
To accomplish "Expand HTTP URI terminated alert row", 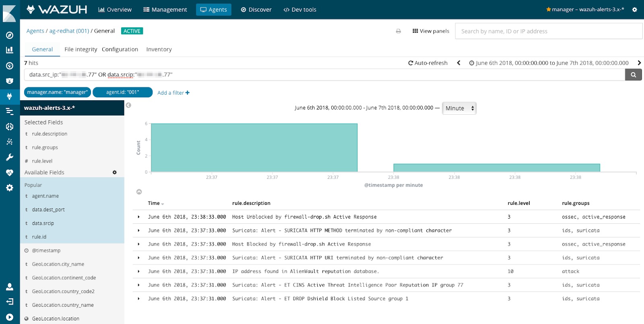I will click(x=138, y=258).
